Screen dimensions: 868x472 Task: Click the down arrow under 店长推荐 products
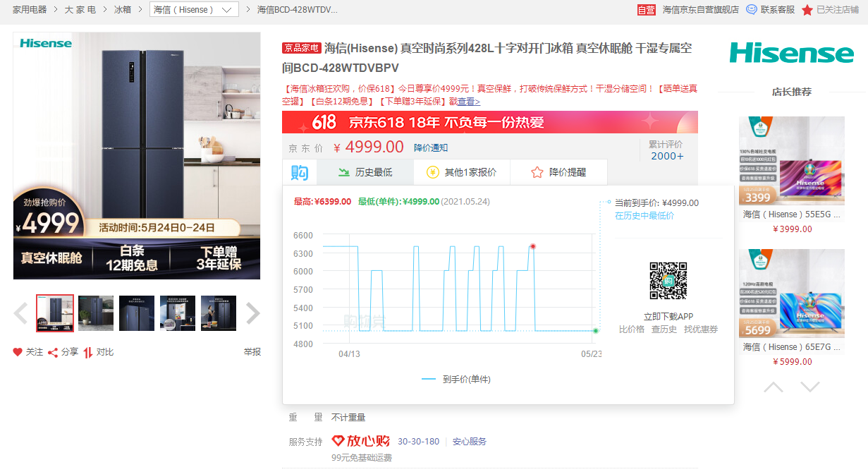coord(810,387)
